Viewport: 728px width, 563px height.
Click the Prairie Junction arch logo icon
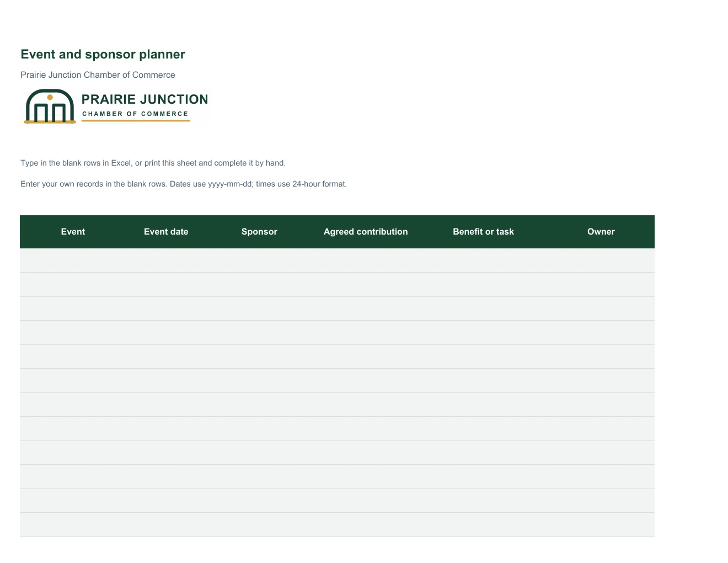50,106
